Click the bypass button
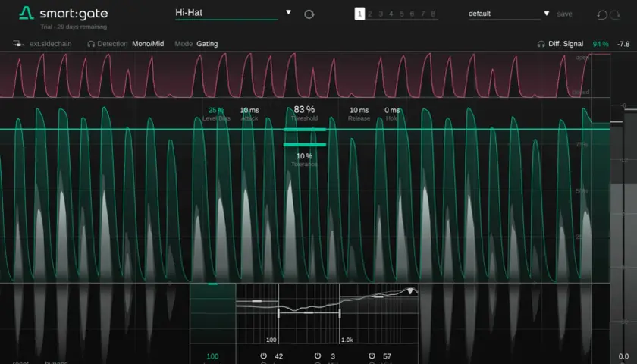This screenshot has height=364, width=637. click(56, 362)
